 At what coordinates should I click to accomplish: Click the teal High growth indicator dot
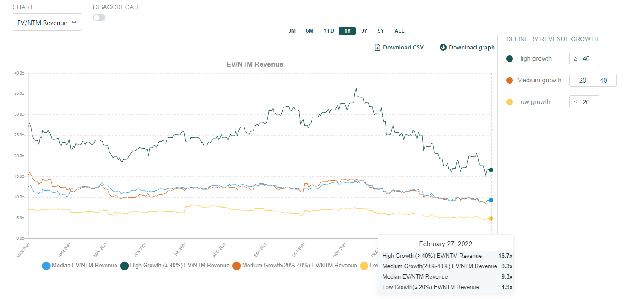coord(509,58)
